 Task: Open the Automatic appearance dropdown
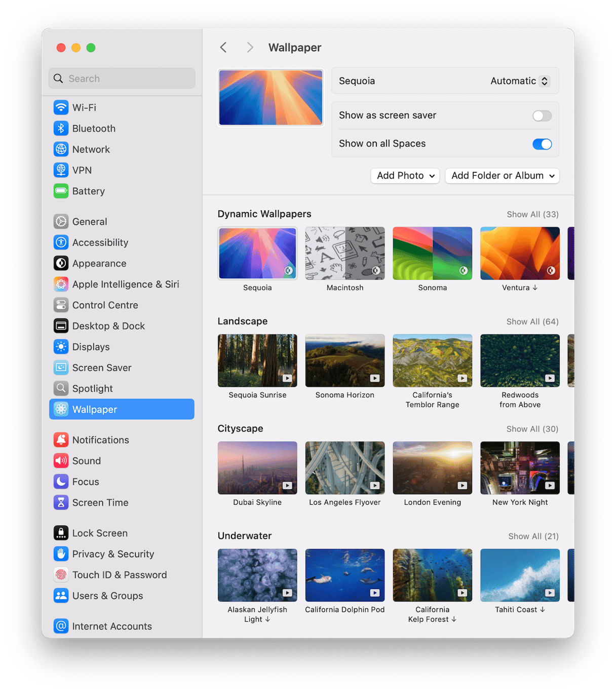click(x=519, y=81)
